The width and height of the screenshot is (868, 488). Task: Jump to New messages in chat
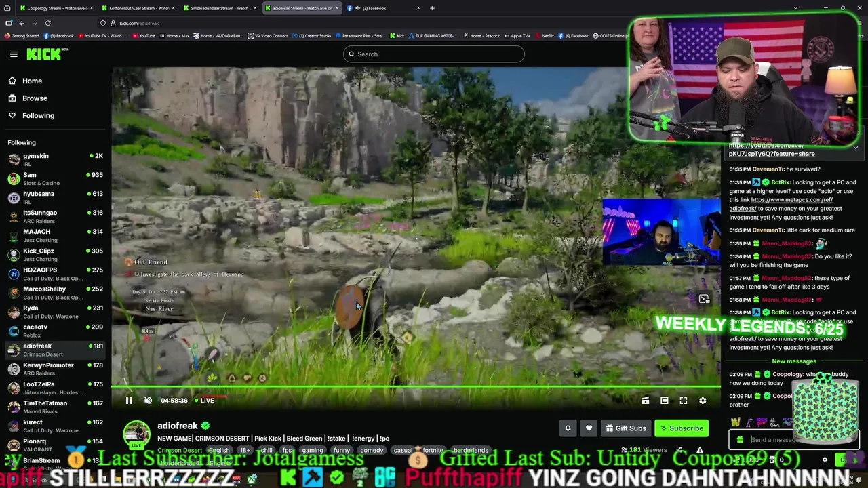point(794,361)
